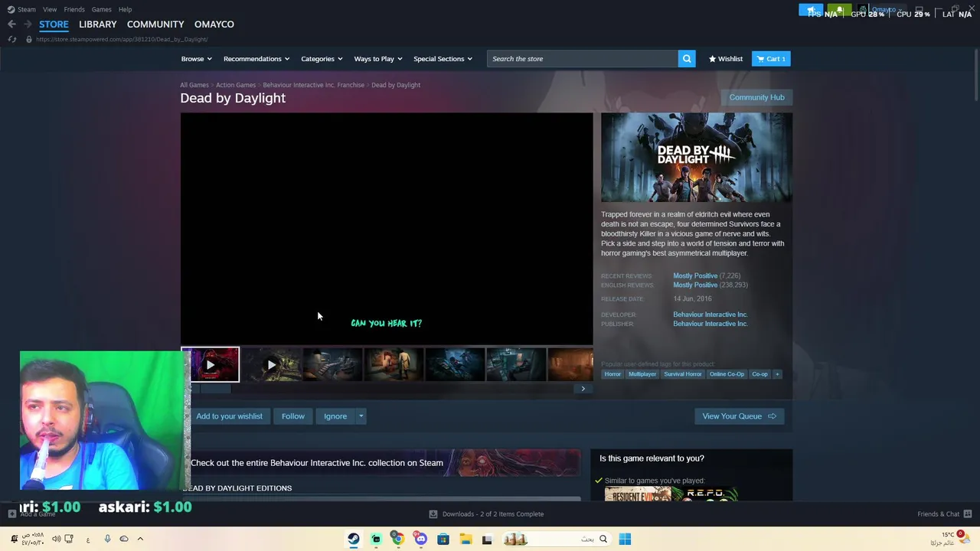The height and width of the screenshot is (551, 980).
Task: Open Steam from the Windows taskbar
Action: click(x=354, y=539)
